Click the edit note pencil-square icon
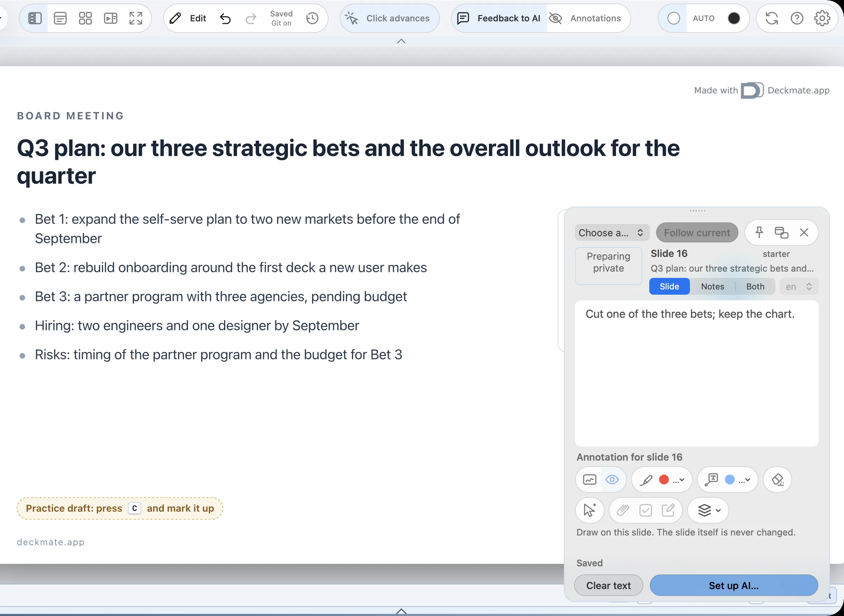Screen dimensions: 844x616 pos(668,510)
